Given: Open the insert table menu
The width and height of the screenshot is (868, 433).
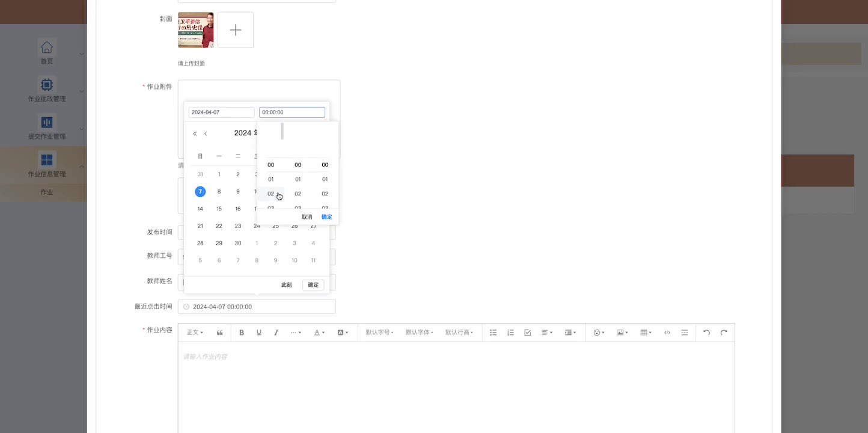Looking at the screenshot, I should 646,333.
